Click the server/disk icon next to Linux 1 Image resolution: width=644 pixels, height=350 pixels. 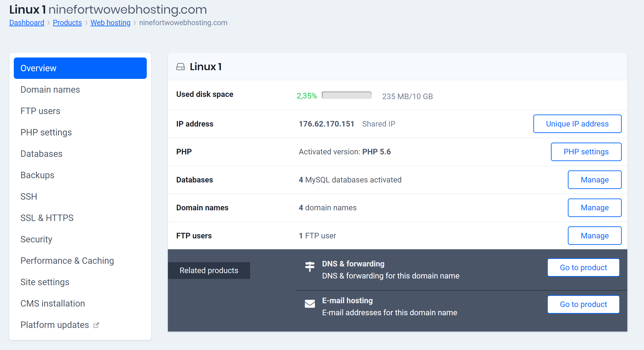pos(180,66)
